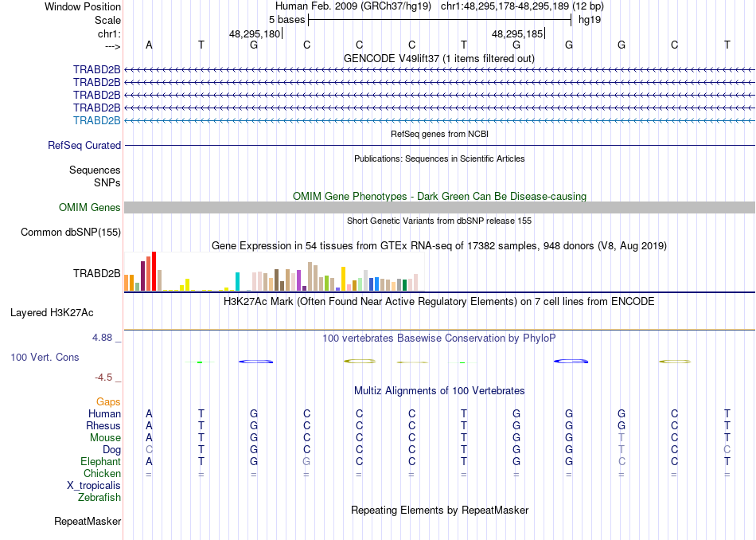Screen dimensions: 756x540
Task: Click OMIM Gene Phenotypes green title
Action: pos(439,197)
